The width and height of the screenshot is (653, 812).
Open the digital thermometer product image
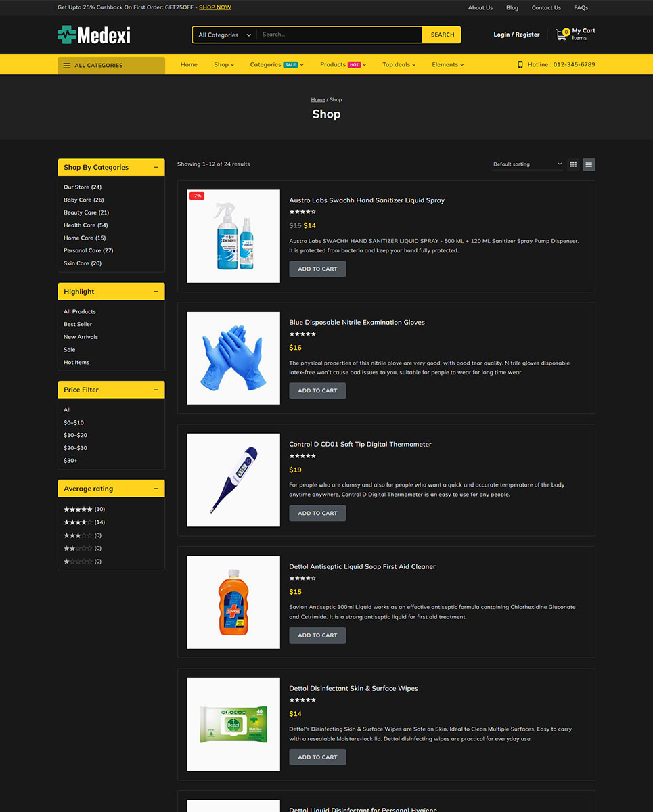coord(233,480)
